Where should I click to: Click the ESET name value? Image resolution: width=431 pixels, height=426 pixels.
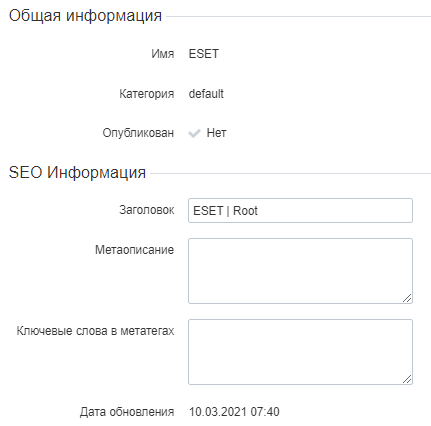click(204, 54)
